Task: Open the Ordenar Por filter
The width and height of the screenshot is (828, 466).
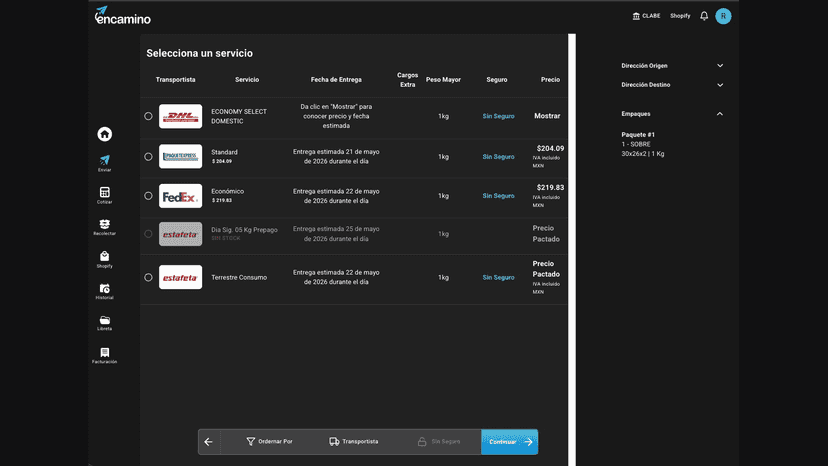Action: pos(269,442)
